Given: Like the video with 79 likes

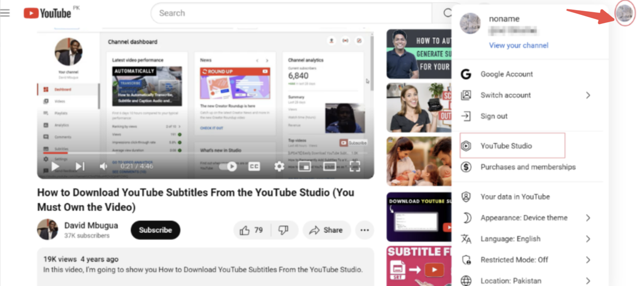Looking at the screenshot, I should [x=252, y=230].
